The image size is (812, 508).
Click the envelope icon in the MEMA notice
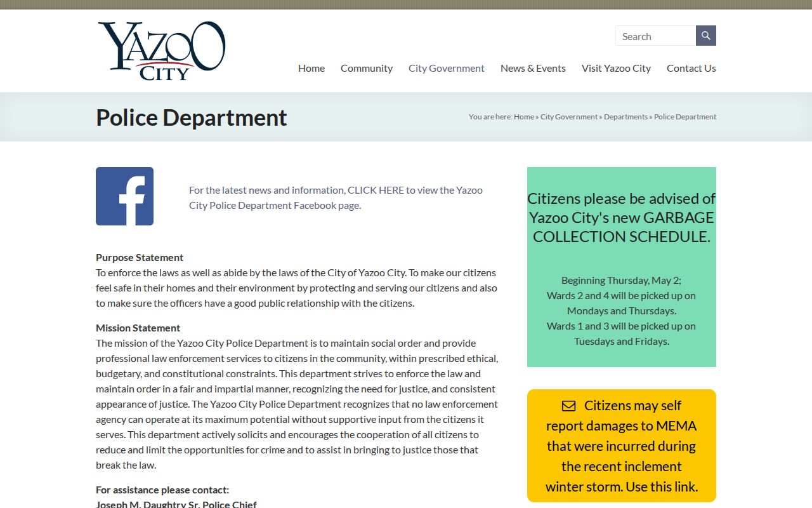click(x=568, y=406)
